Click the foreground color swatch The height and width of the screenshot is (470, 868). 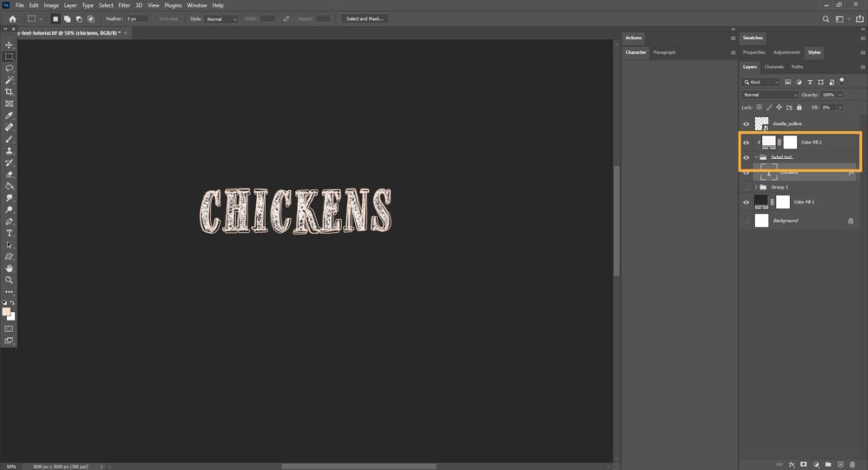(7, 312)
